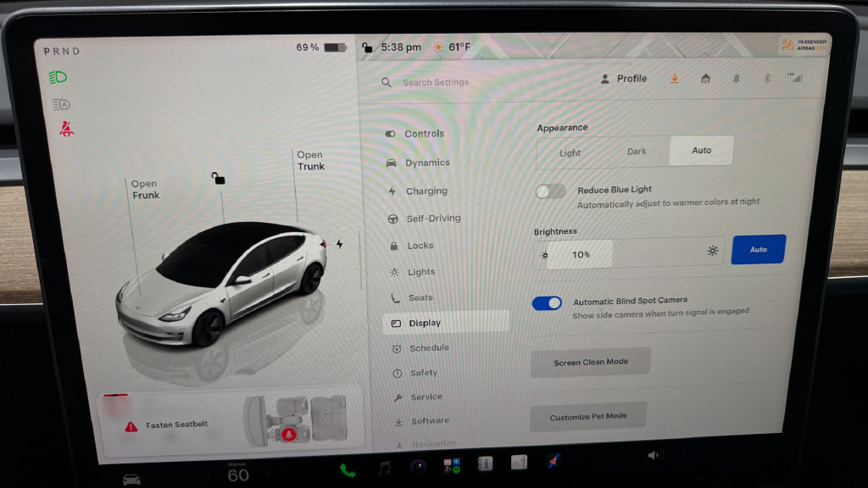Screen dimensions: 868x488
Task: Open the all apps launcher icon
Action: click(452, 465)
